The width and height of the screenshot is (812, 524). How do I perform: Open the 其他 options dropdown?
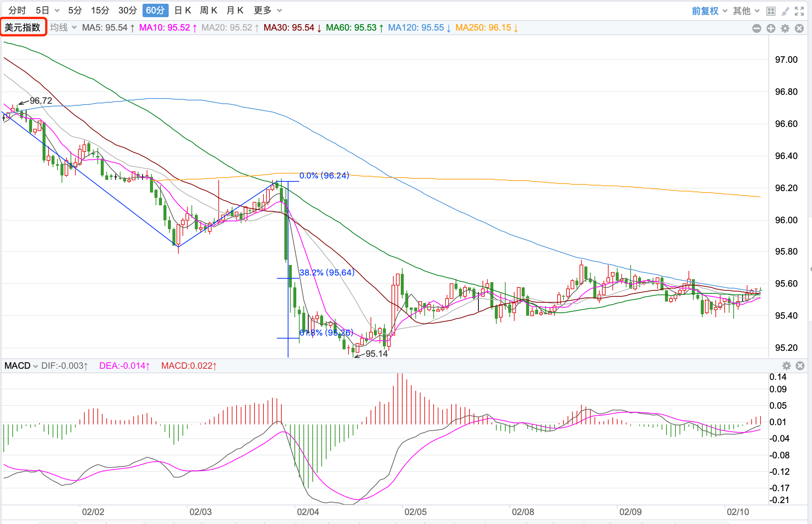point(746,11)
